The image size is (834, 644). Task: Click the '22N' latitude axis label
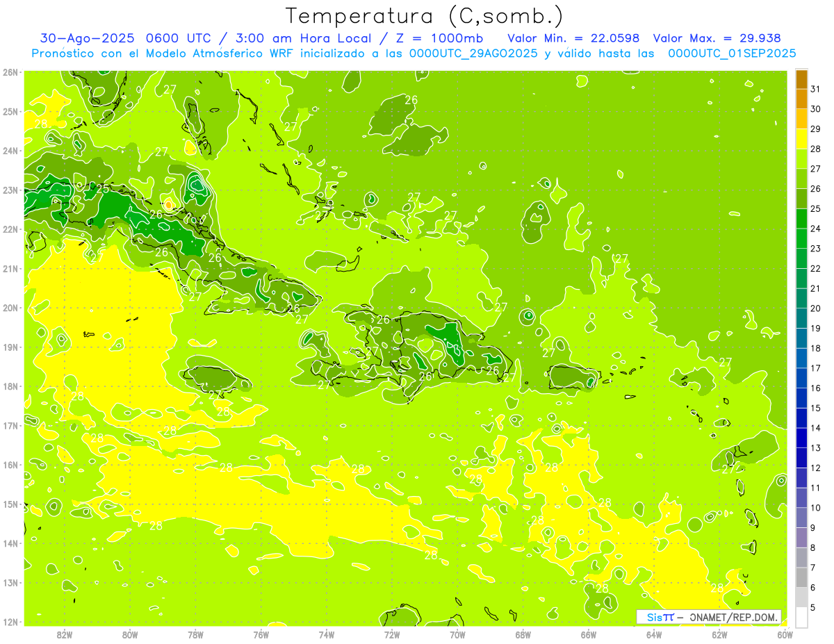pos(10,229)
